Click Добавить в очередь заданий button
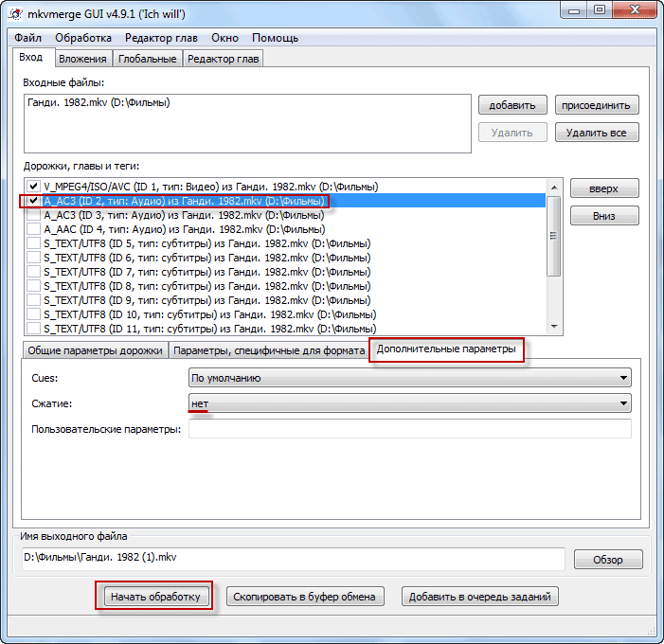 click(x=480, y=597)
